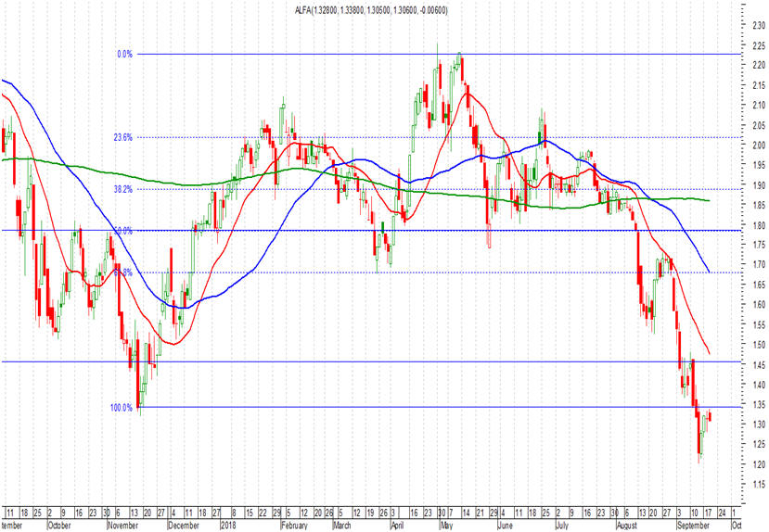Click the April month label
Screen dimensions: 769x532
click(397, 526)
